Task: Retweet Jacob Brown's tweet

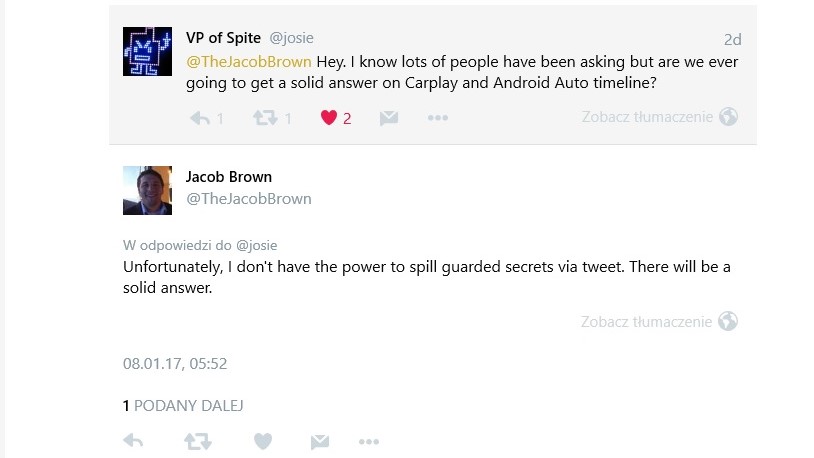Action: (197, 441)
